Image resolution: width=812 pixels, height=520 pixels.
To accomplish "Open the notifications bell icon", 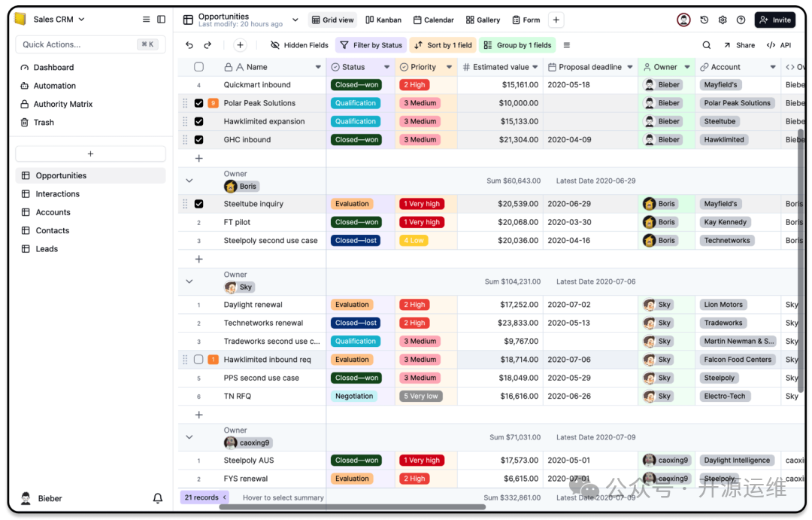I will (158, 498).
